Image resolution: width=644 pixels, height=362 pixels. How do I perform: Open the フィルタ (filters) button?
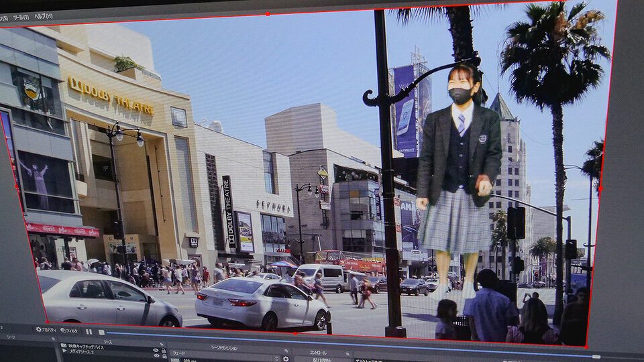click(x=69, y=330)
